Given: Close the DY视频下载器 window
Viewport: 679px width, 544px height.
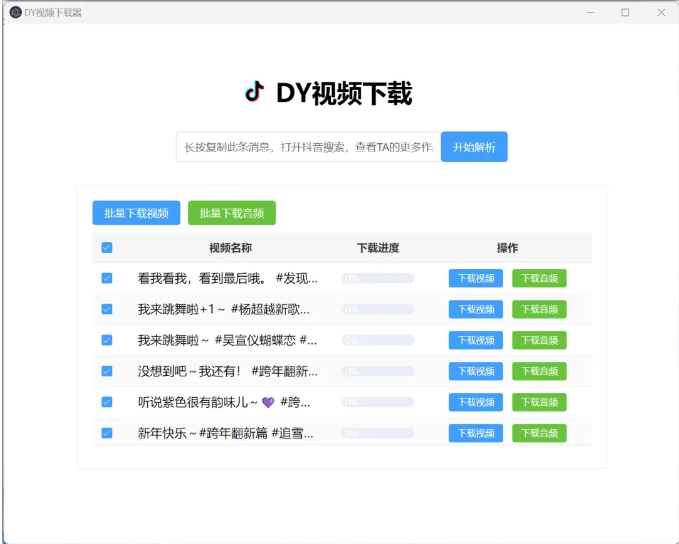Looking at the screenshot, I should click(x=661, y=13).
